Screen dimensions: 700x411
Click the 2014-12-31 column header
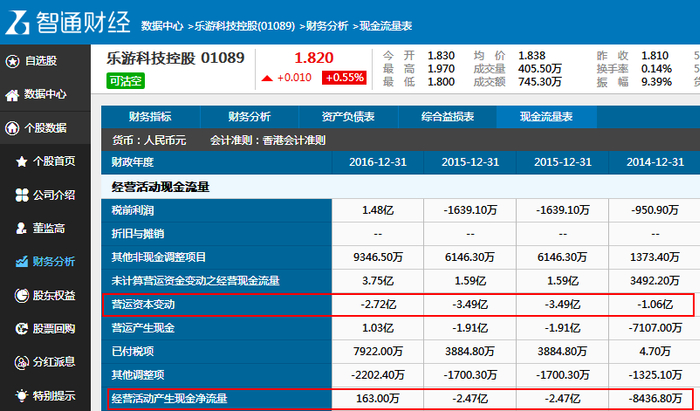pyautogui.click(x=654, y=162)
